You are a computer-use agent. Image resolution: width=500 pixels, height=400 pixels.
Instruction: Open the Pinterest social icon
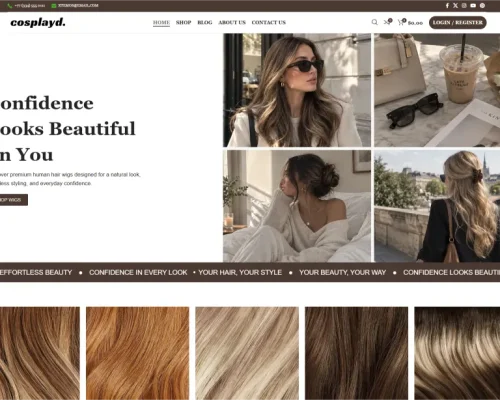click(482, 6)
